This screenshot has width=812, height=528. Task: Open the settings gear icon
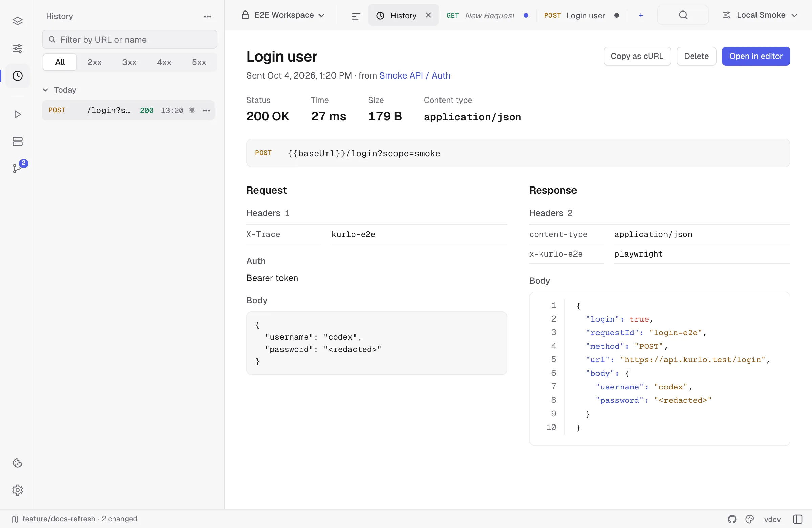pyautogui.click(x=17, y=490)
